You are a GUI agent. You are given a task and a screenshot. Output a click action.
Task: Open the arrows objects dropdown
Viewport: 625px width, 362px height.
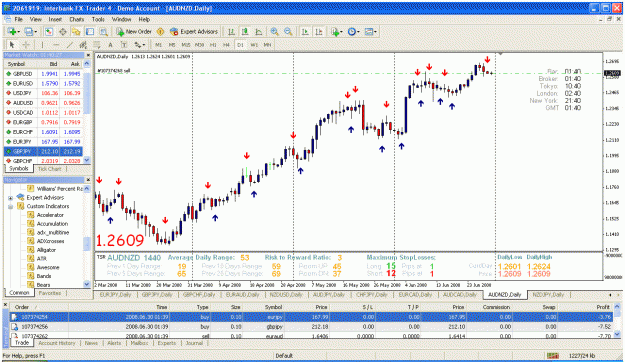(x=140, y=45)
